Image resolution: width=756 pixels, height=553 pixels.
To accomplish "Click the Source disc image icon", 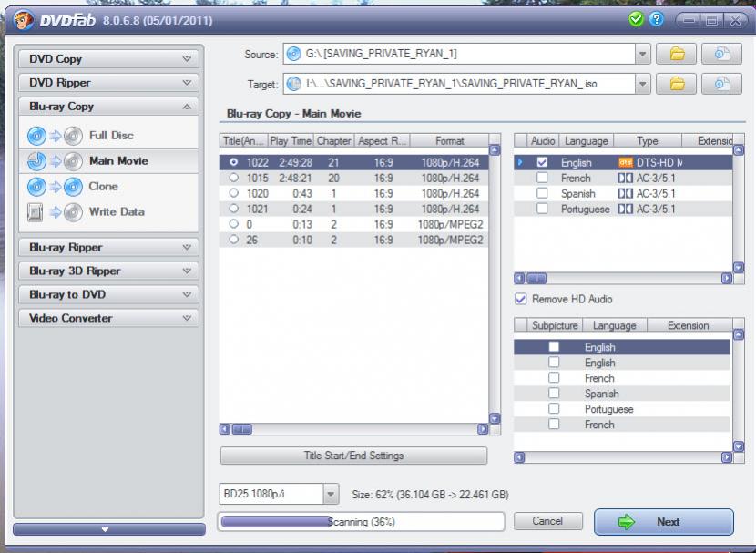I will tap(721, 54).
